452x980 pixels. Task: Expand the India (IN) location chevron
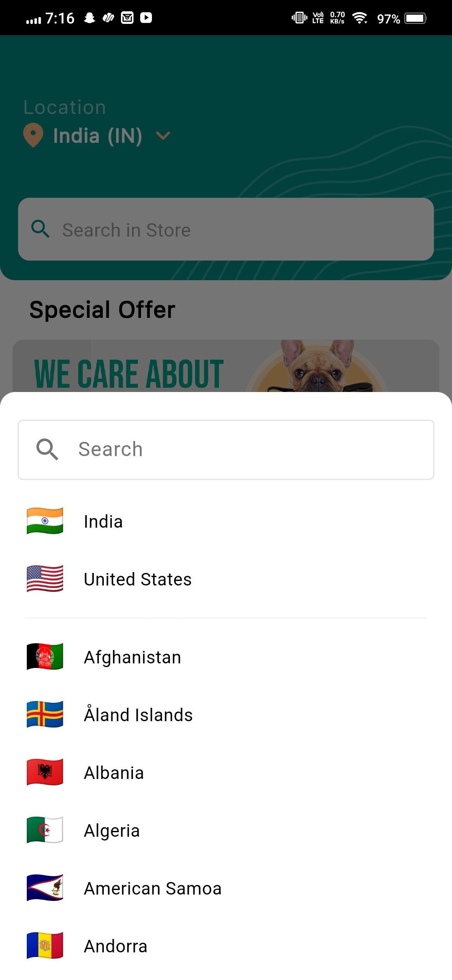(x=163, y=135)
